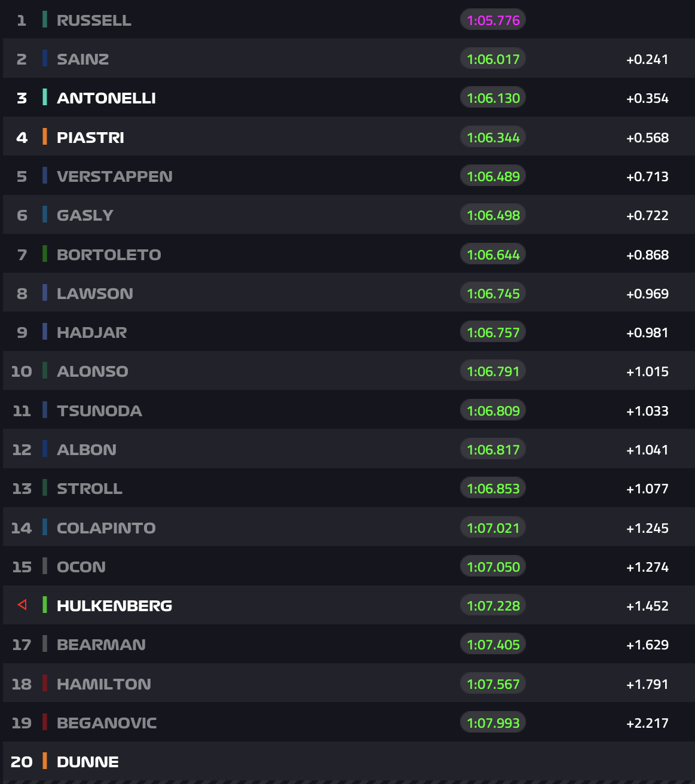Click the orange team bar next to Piastri
695x784 pixels.
point(45,137)
